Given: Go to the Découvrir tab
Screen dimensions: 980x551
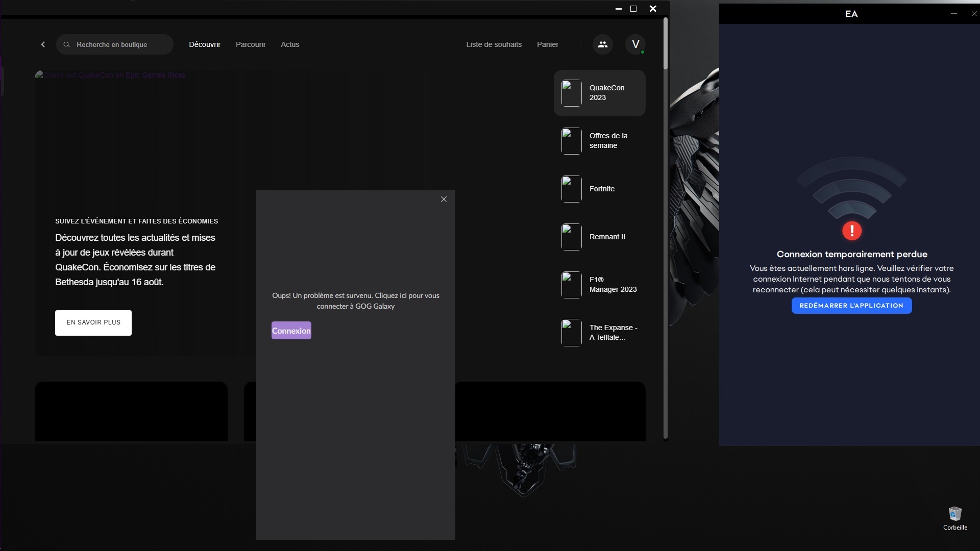Looking at the screenshot, I should (205, 44).
